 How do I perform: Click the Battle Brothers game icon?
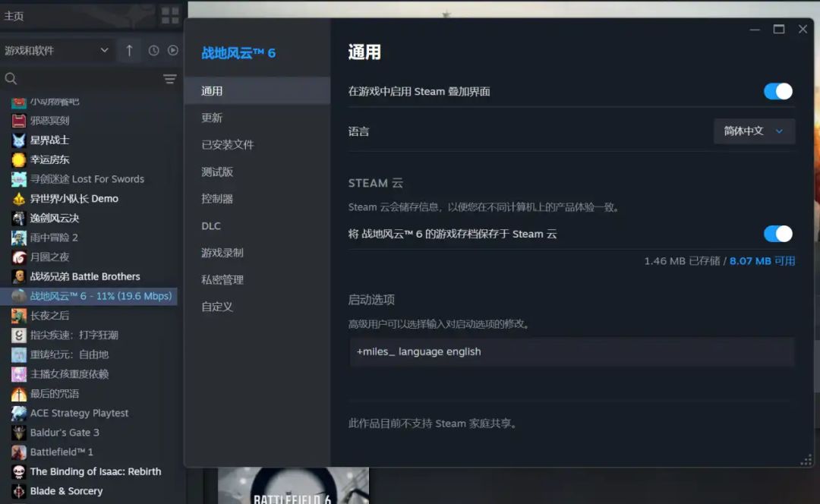[19, 276]
